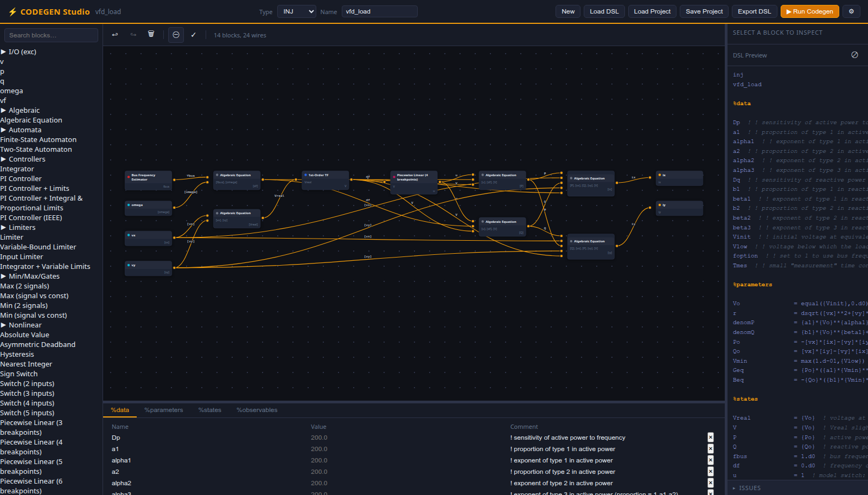Click the DSL Preview disable icon
This screenshot has width=868, height=495.
[x=854, y=55]
